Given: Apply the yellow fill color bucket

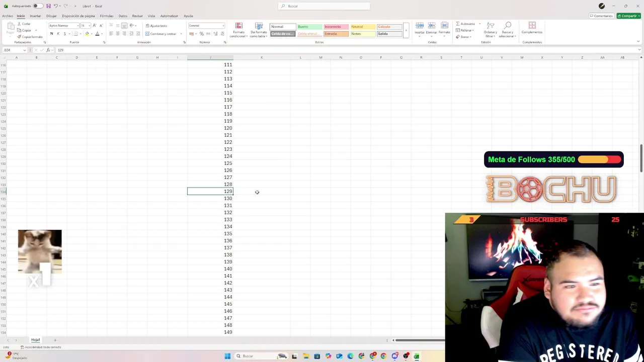Looking at the screenshot, I should point(87,34).
